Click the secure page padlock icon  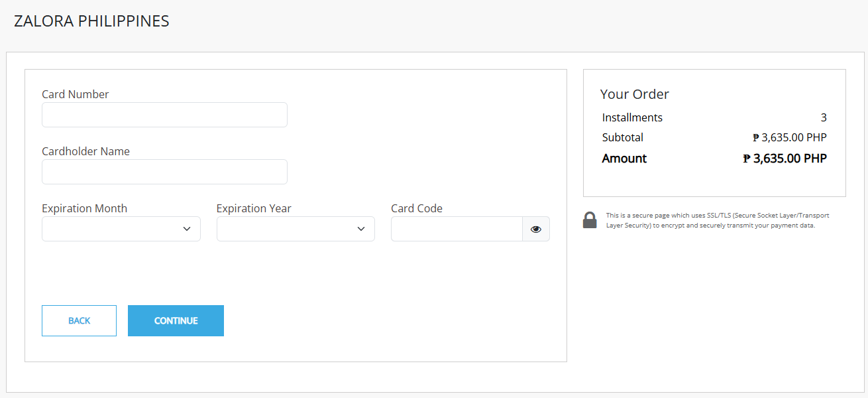[590, 220]
